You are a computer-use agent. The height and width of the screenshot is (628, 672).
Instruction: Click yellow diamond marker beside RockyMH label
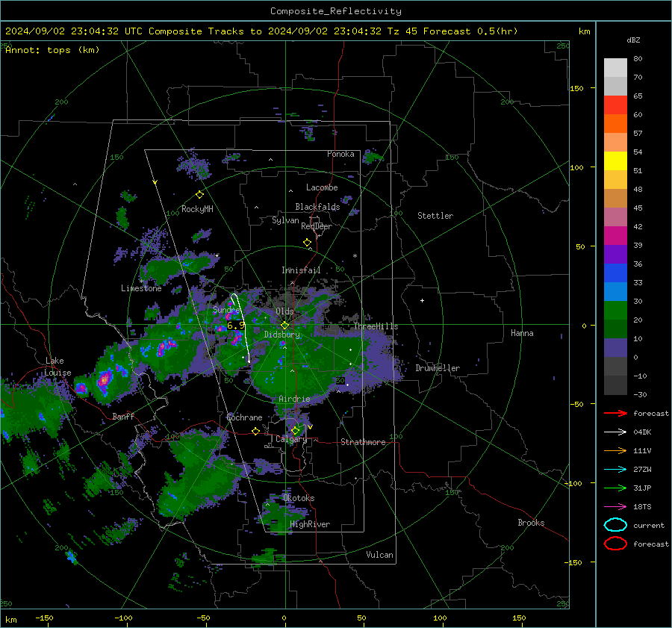point(199,195)
